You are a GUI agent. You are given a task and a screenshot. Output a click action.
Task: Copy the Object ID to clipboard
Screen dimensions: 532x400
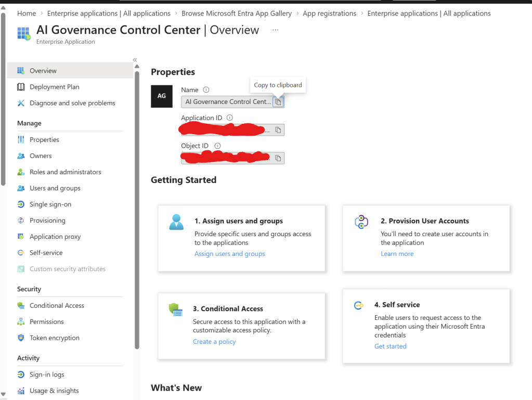pyautogui.click(x=278, y=158)
